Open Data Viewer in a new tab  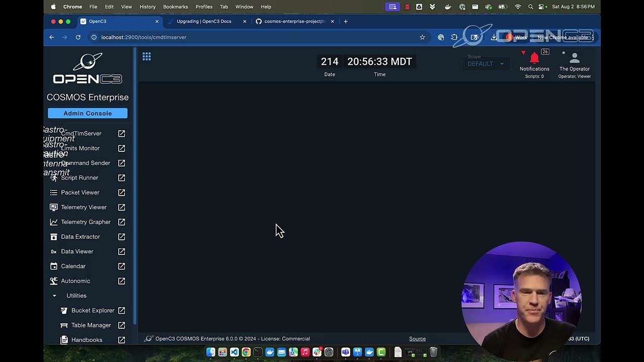[122, 251]
